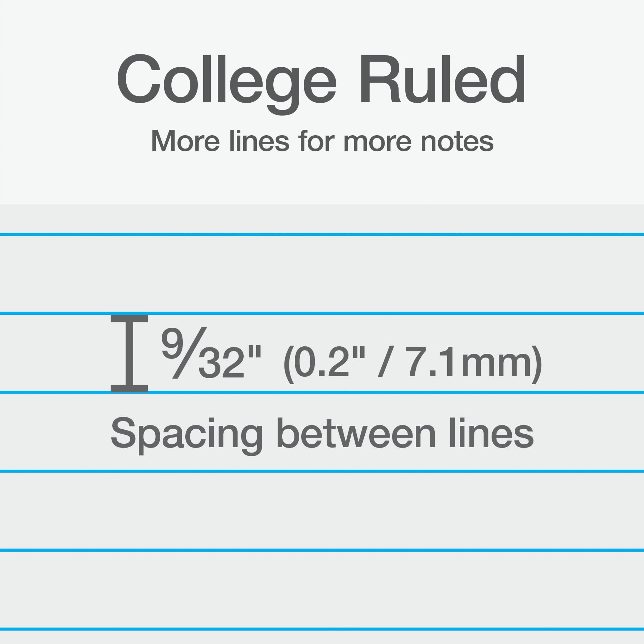The width and height of the screenshot is (644, 644).
Task: Click the word Ruled in the title
Action: (443, 79)
